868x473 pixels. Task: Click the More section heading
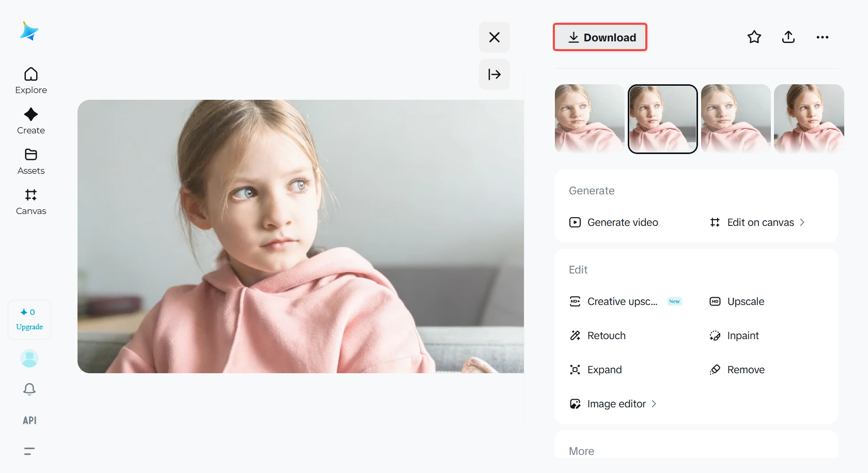pos(581,451)
